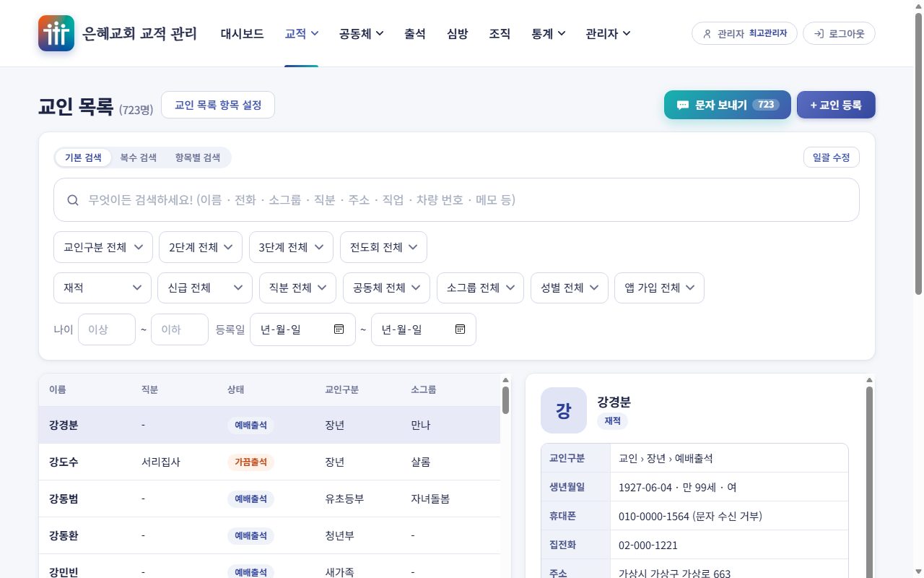The width and height of the screenshot is (924, 578).
Task: Open 성별 전체 dropdown
Action: tap(570, 288)
